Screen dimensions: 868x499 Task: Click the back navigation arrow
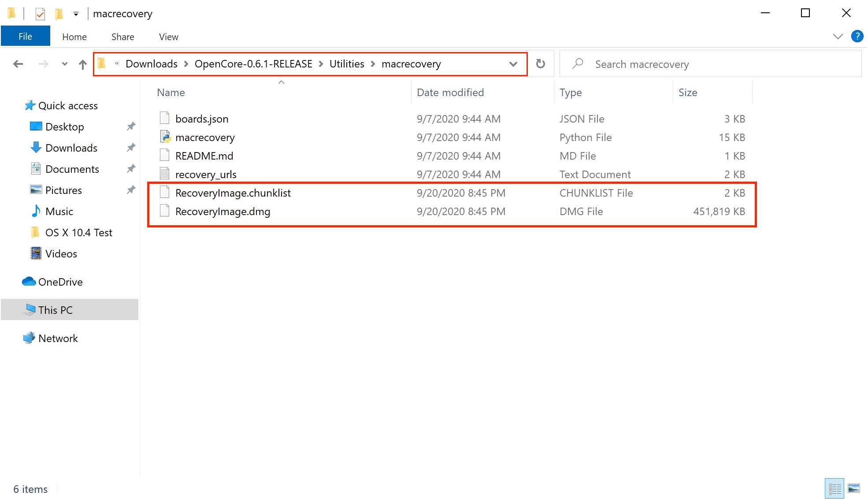tap(18, 64)
